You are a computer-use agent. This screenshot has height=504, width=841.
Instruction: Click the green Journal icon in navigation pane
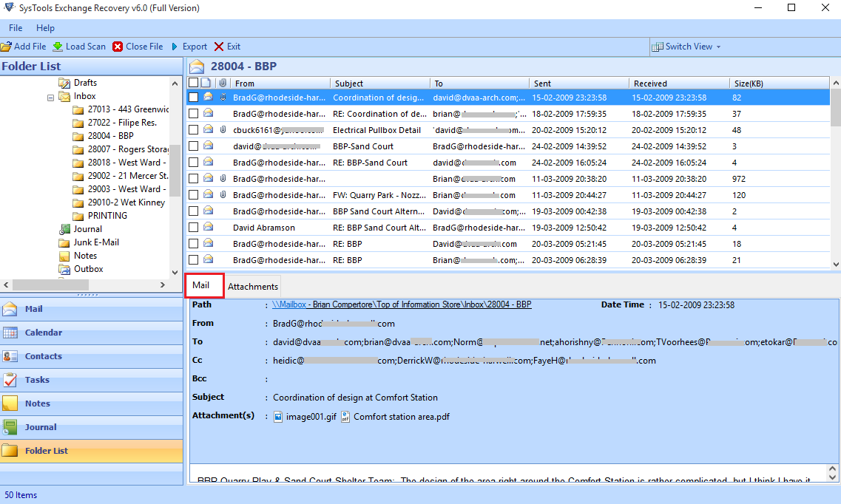pos(10,427)
